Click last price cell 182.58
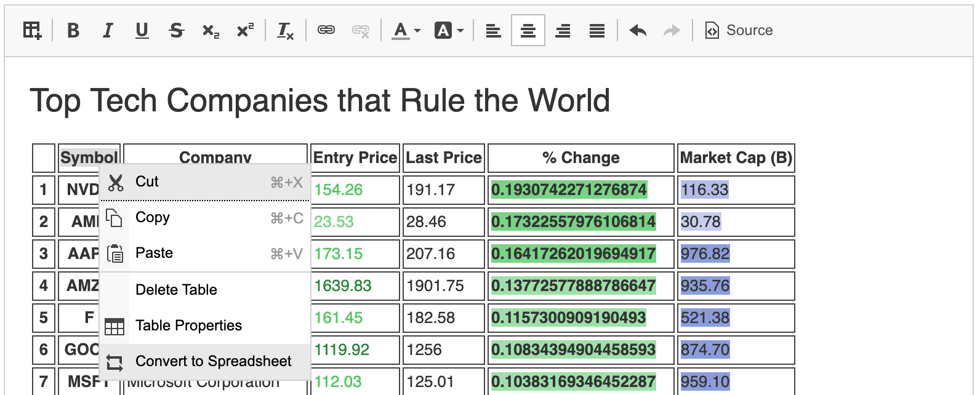980x395 pixels. [444, 318]
